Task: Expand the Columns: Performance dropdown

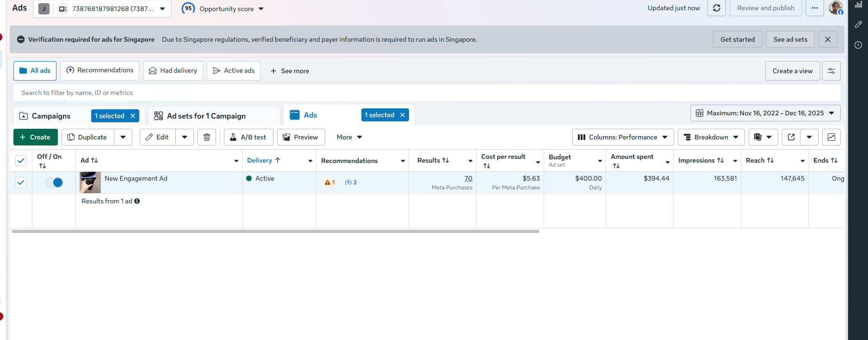Action: [623, 137]
